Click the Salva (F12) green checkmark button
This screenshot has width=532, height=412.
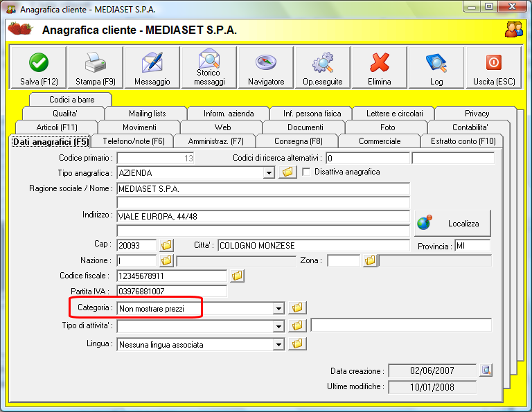(x=39, y=67)
